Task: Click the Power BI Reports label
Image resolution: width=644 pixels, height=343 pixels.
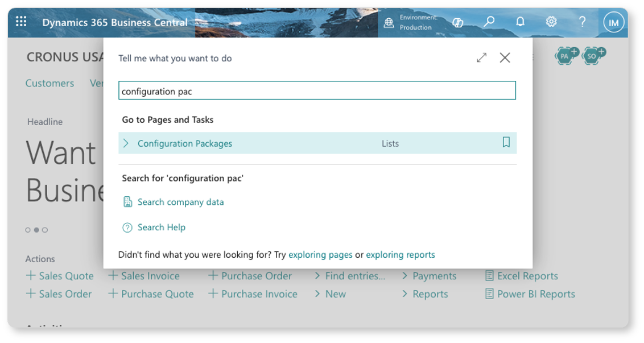Action: [x=536, y=294]
